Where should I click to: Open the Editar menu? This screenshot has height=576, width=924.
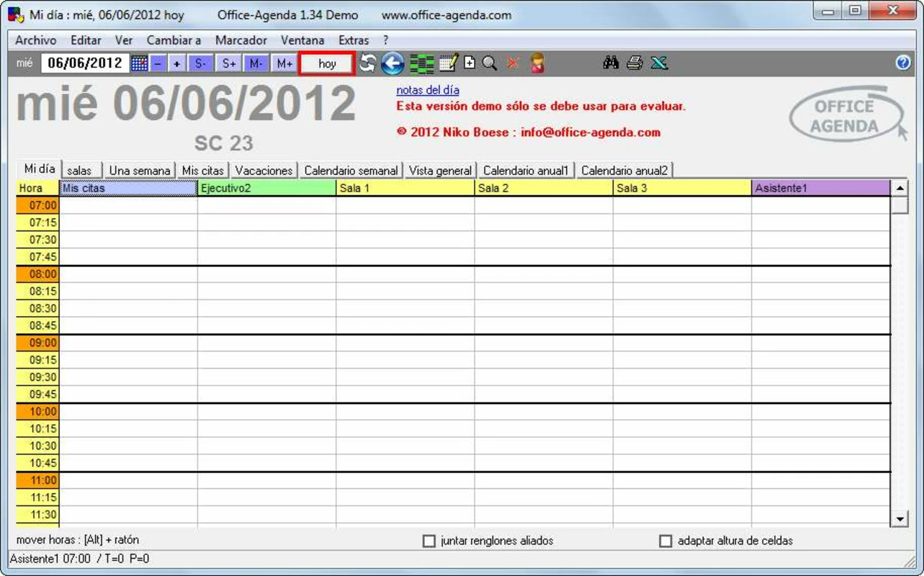pos(86,40)
